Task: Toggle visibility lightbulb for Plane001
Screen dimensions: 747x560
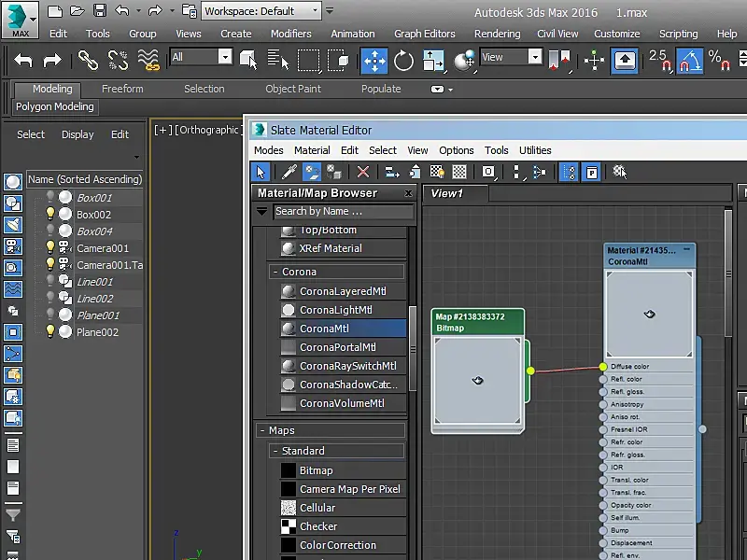Action: click(50, 315)
